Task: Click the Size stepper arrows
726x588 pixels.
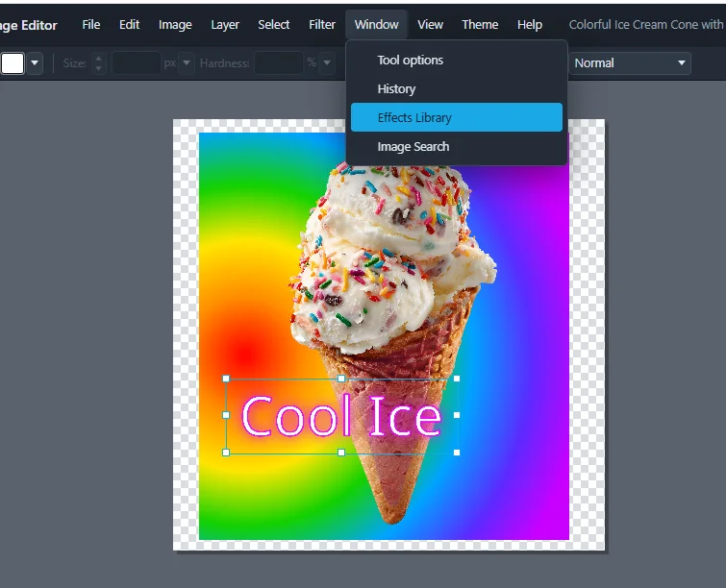Action: point(98,62)
